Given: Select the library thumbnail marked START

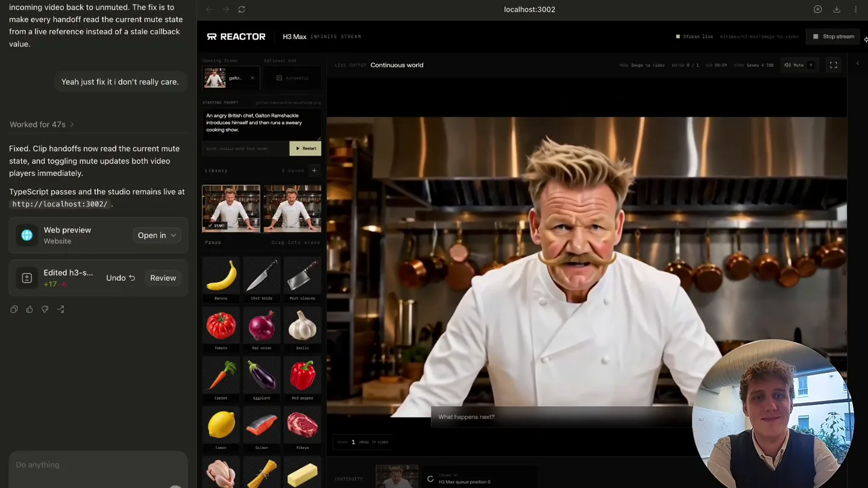Looking at the screenshot, I should point(231,208).
